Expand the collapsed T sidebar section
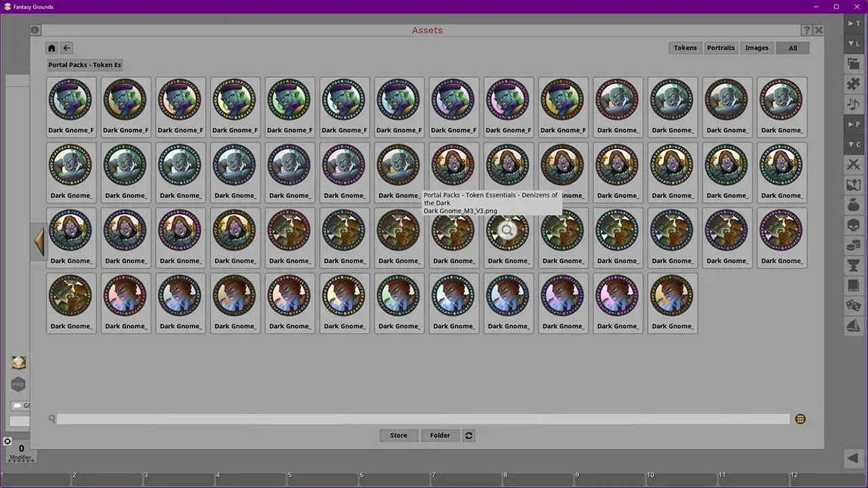 852,23
